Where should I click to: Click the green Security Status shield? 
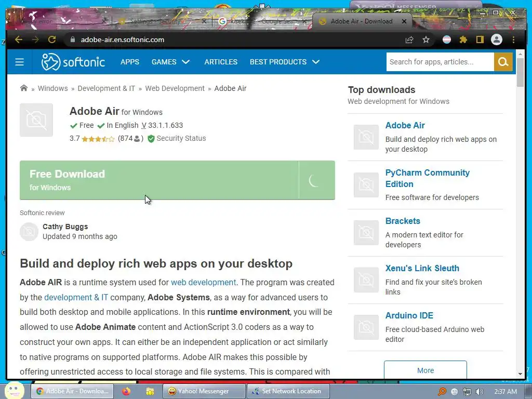pyautogui.click(x=151, y=138)
